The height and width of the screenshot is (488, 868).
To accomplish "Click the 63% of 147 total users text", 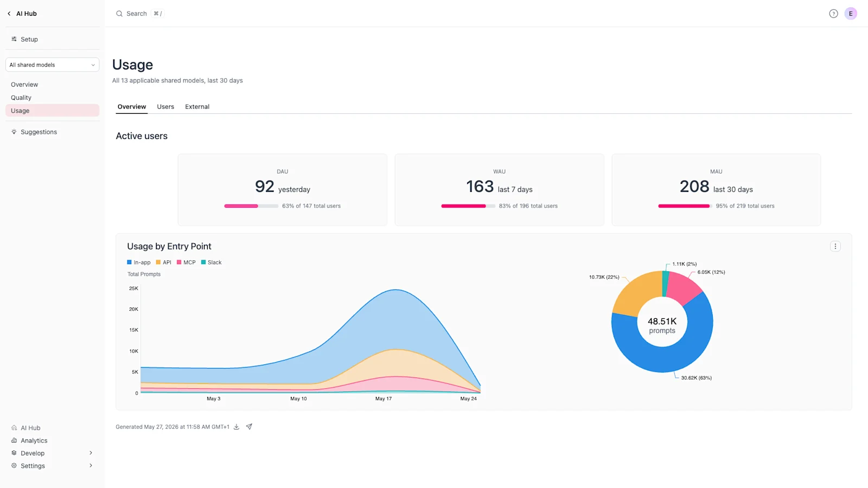I will (x=311, y=206).
